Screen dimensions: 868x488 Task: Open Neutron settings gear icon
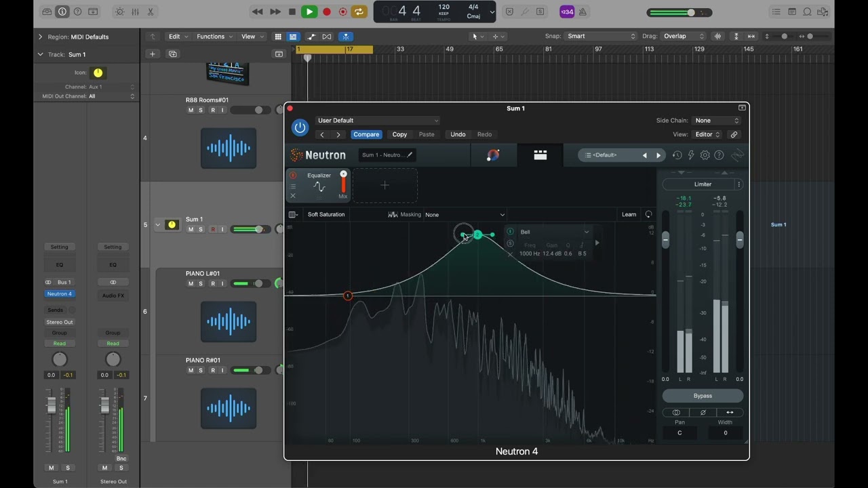[705, 155]
